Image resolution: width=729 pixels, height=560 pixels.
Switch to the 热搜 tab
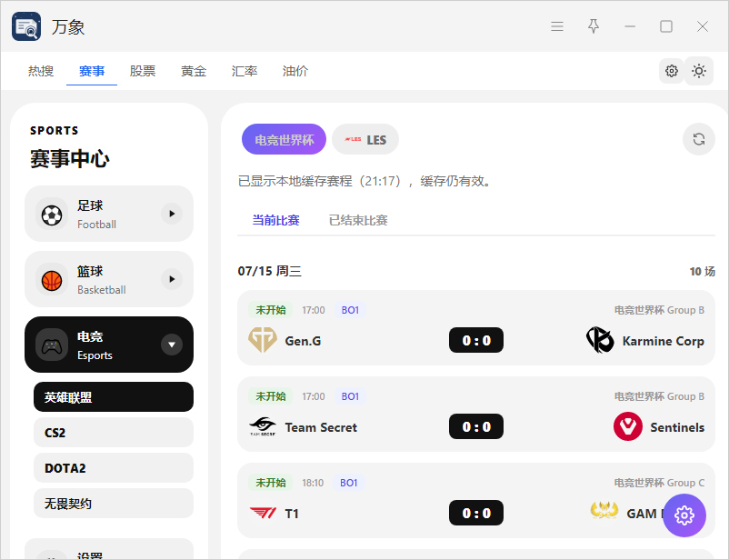pyautogui.click(x=40, y=71)
